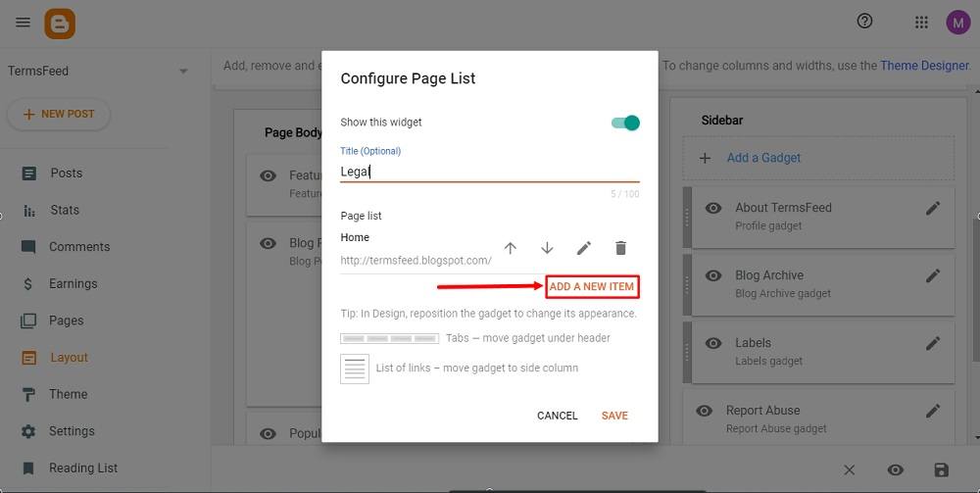Click the bottom bar close X icon
The height and width of the screenshot is (493, 980).
click(849, 469)
